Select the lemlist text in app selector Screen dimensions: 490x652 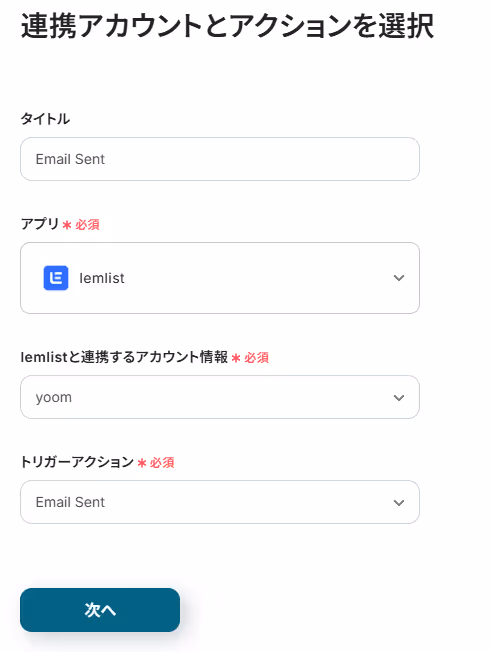pos(101,278)
